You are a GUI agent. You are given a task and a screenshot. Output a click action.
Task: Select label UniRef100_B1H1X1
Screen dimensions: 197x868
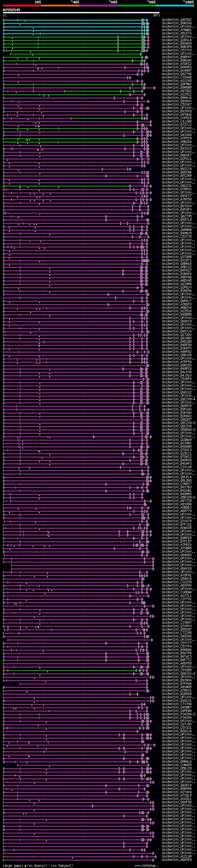point(177,700)
